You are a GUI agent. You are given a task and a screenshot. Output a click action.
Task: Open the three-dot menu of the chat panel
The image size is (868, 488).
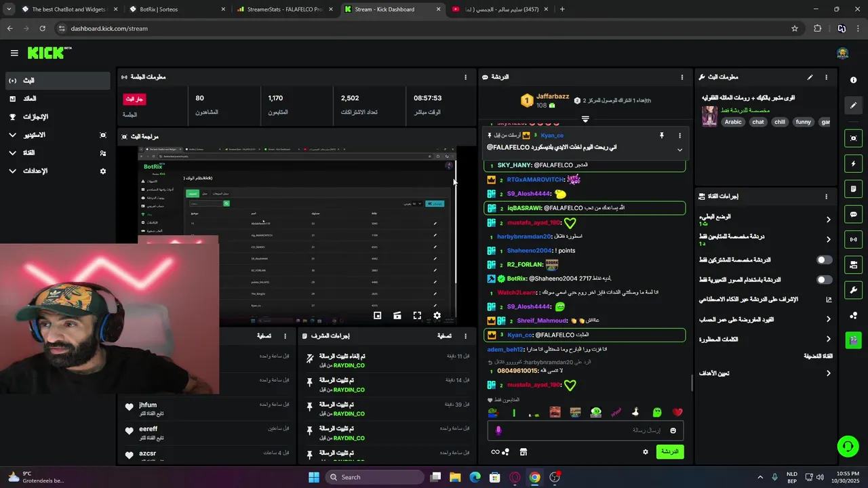point(682,77)
